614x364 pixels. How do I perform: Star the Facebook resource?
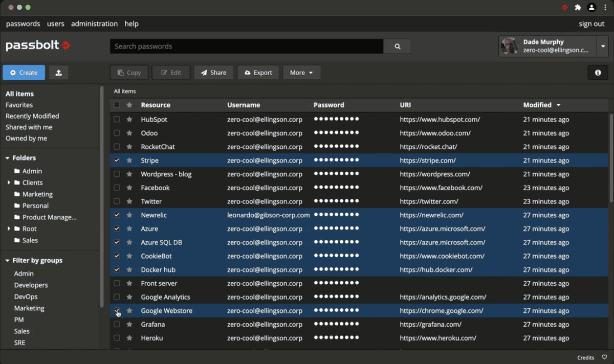point(129,188)
